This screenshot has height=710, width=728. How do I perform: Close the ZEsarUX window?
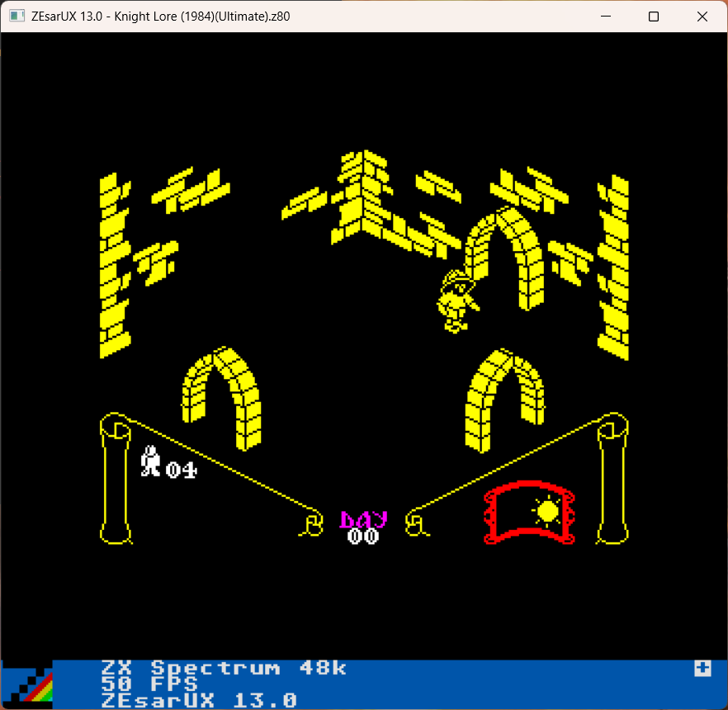pos(702,17)
